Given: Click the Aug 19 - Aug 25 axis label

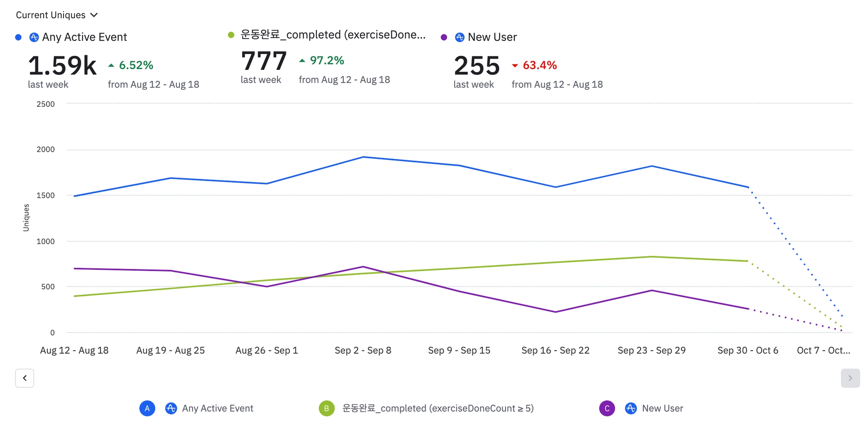Looking at the screenshot, I should [x=170, y=350].
